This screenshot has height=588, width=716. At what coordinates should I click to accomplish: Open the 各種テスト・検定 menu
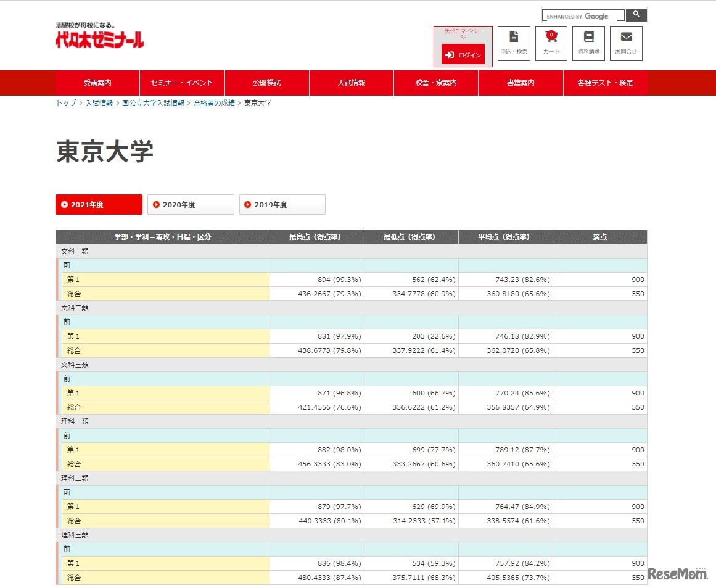coord(605,83)
